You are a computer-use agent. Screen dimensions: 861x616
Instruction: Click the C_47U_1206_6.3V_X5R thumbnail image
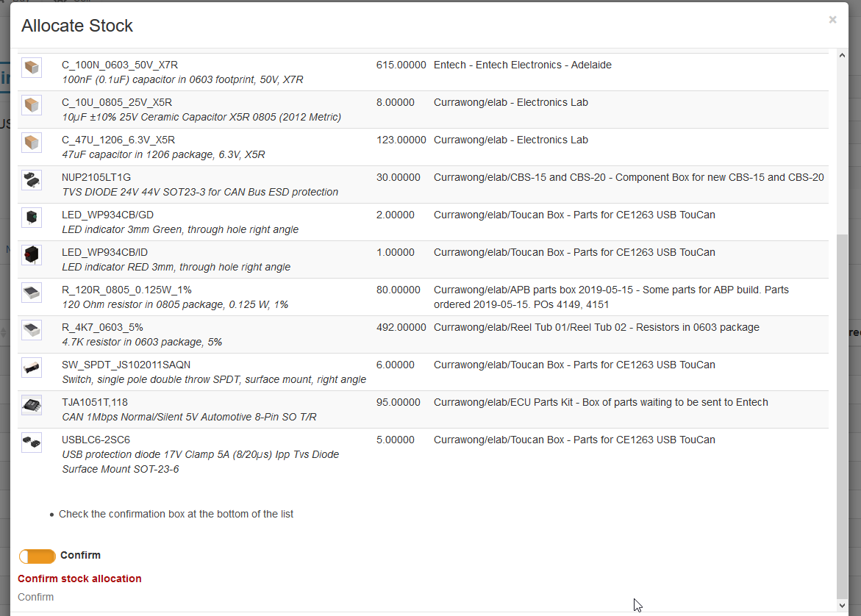31,142
